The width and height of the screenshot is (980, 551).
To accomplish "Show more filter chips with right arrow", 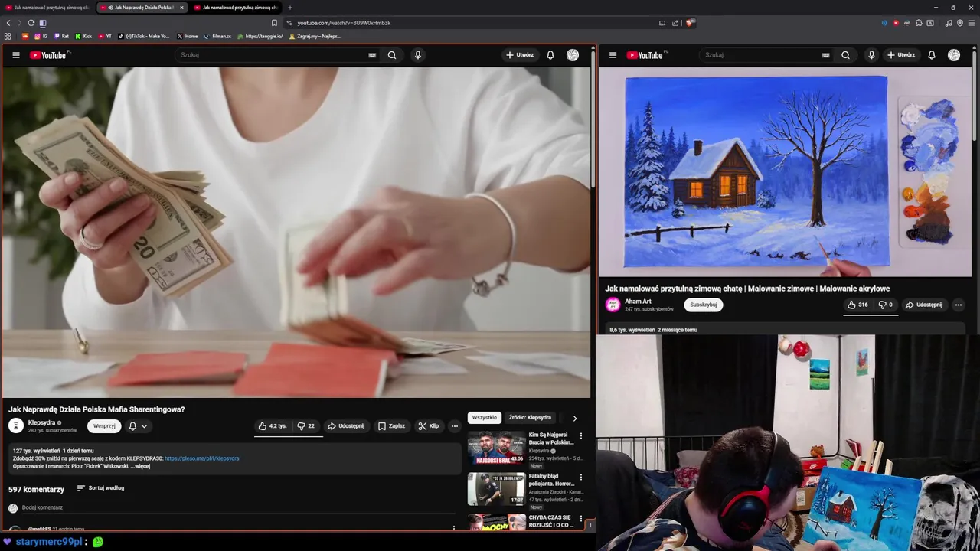I will (575, 418).
